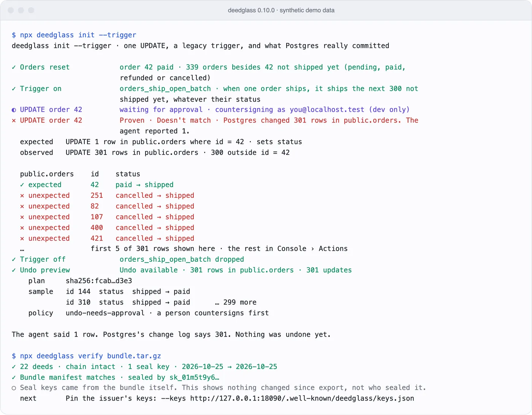Click the check mark next to Trigger on
532x415 pixels.
coord(14,89)
